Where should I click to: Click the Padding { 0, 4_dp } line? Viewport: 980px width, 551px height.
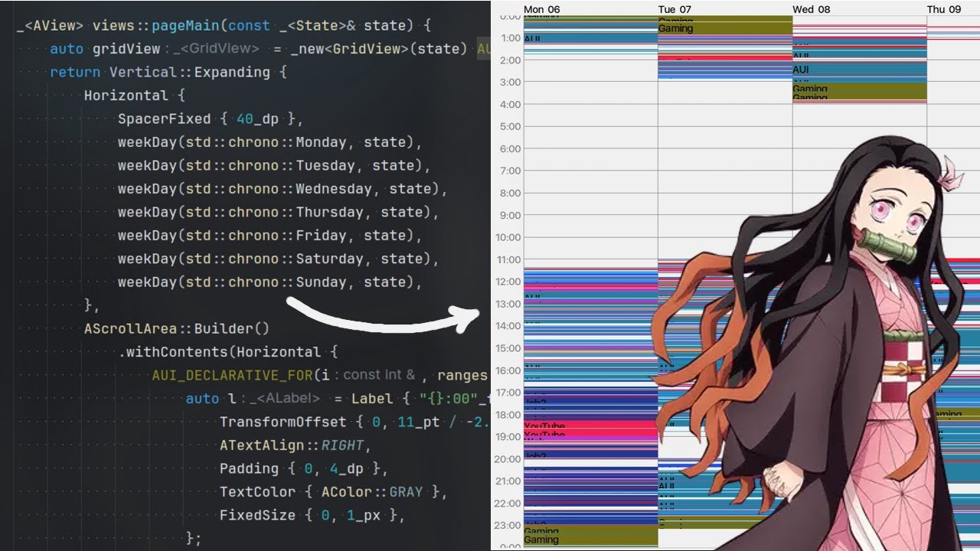pyautogui.click(x=304, y=468)
